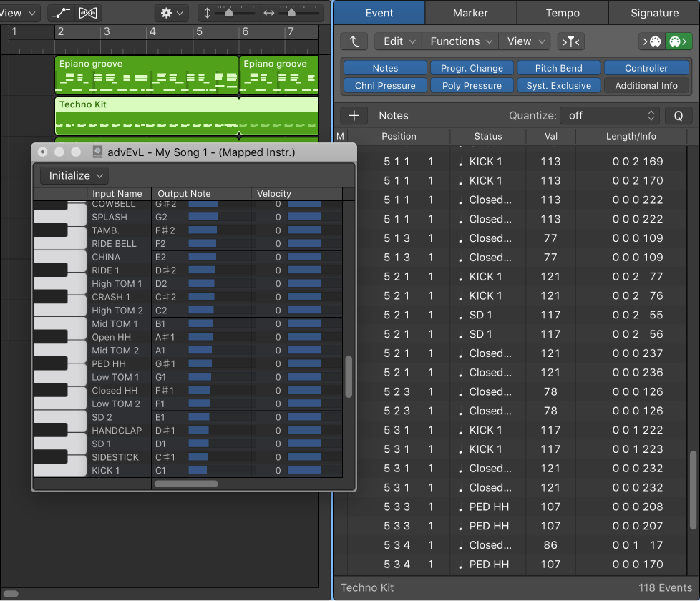Switch to the Tempo tab
Image resolution: width=700 pixels, height=601 pixels.
point(563,13)
